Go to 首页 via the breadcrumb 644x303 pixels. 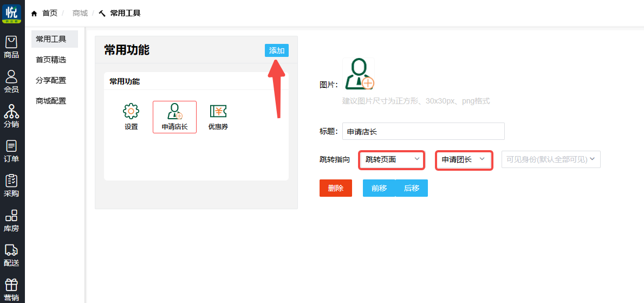click(50, 14)
